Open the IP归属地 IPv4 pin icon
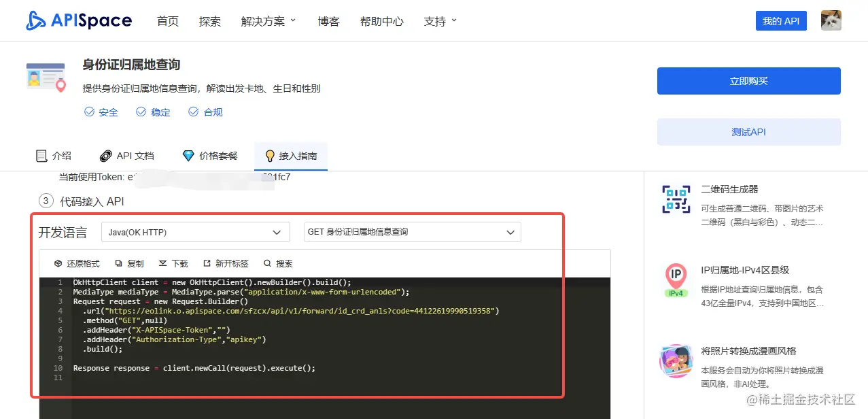This screenshot has width=868, height=419. coord(676,281)
